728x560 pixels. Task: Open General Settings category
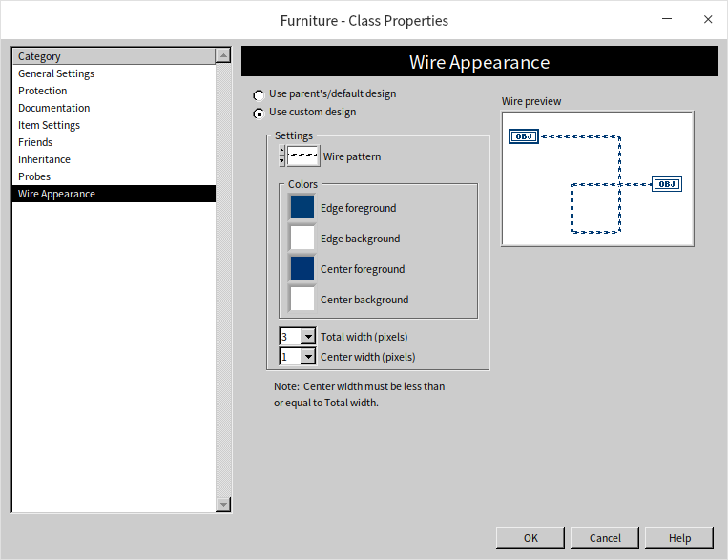coord(56,73)
